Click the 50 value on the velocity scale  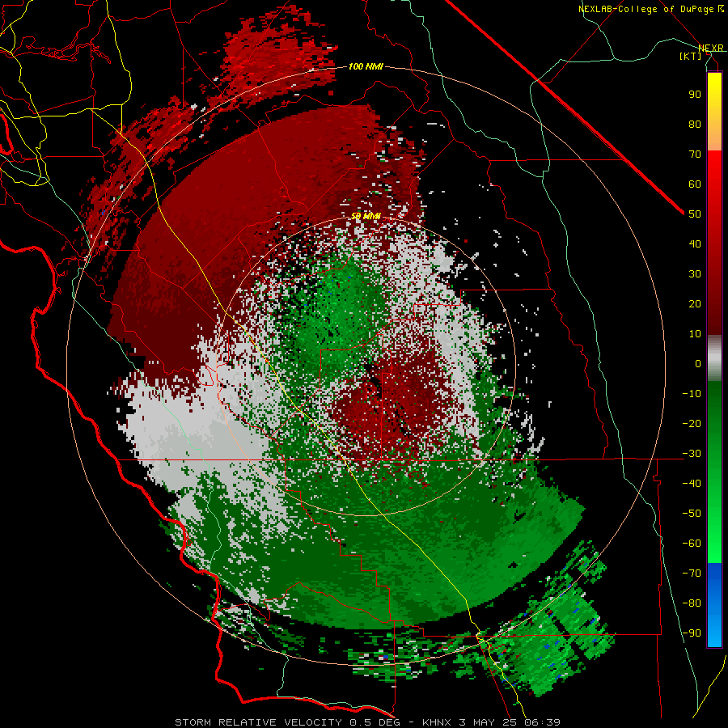tap(695, 214)
